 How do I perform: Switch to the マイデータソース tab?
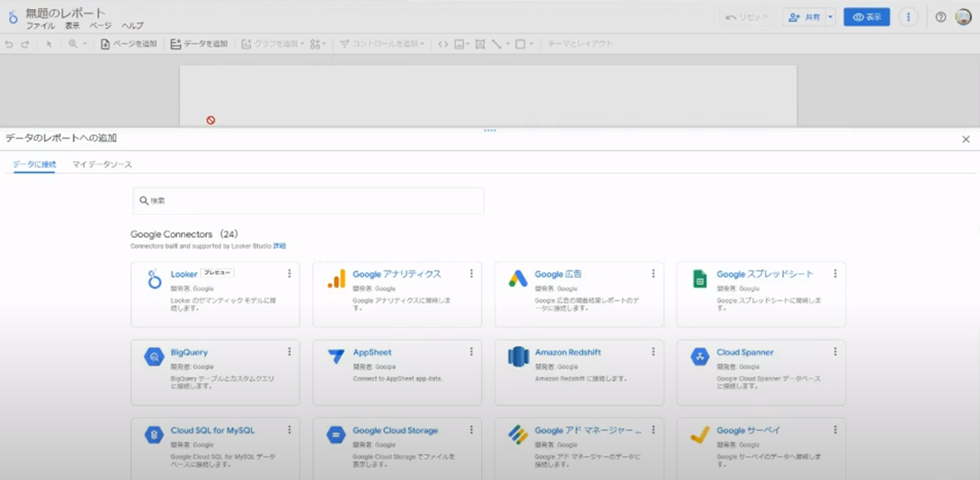[102, 164]
